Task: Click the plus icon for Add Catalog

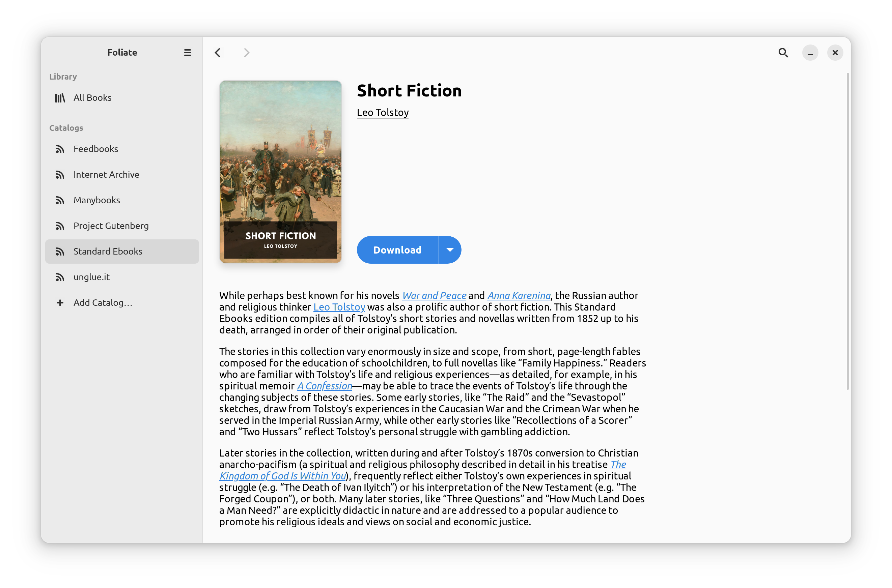Action: click(x=60, y=303)
